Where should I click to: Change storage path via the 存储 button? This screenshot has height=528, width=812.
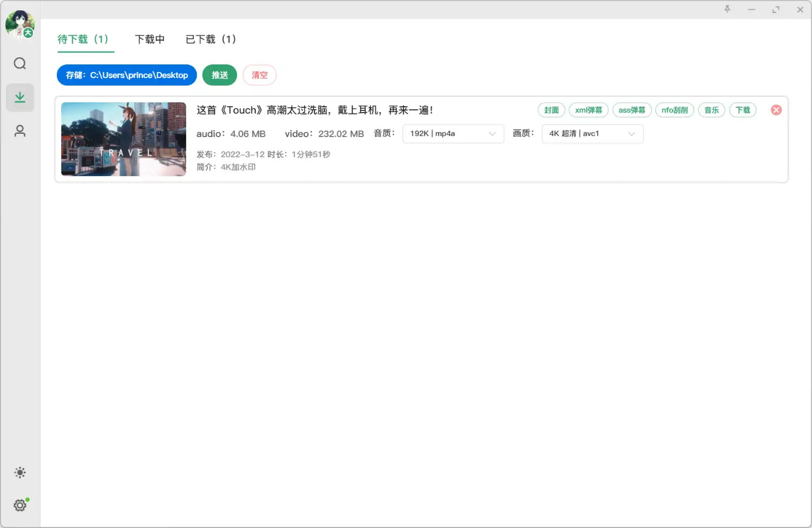coord(126,75)
